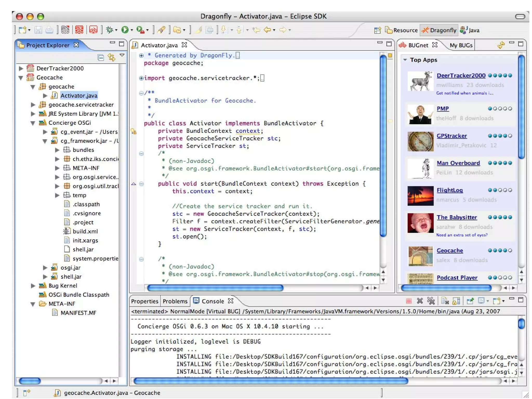Click the grey Dragonfly toolbar icon
Screen dimensions: 532x399
pos(65,30)
